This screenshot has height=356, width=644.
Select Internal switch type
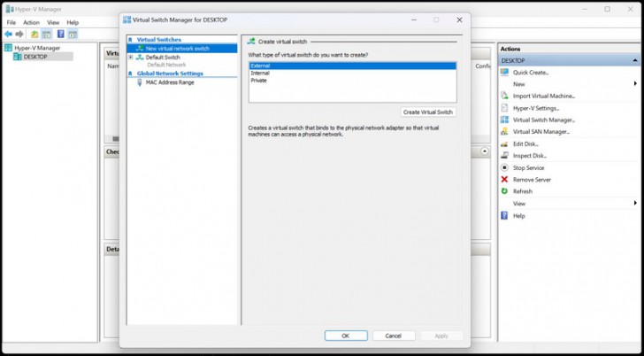(352, 74)
